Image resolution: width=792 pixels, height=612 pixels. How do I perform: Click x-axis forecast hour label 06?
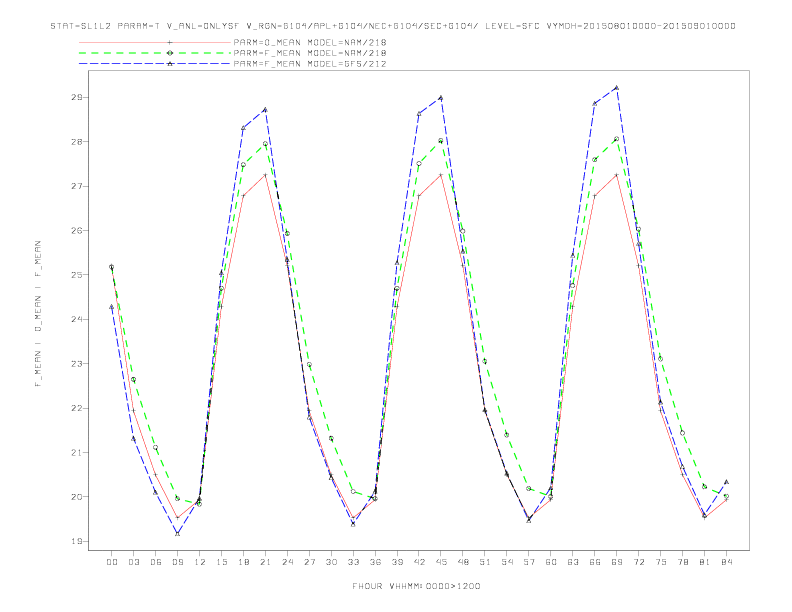[x=156, y=562]
